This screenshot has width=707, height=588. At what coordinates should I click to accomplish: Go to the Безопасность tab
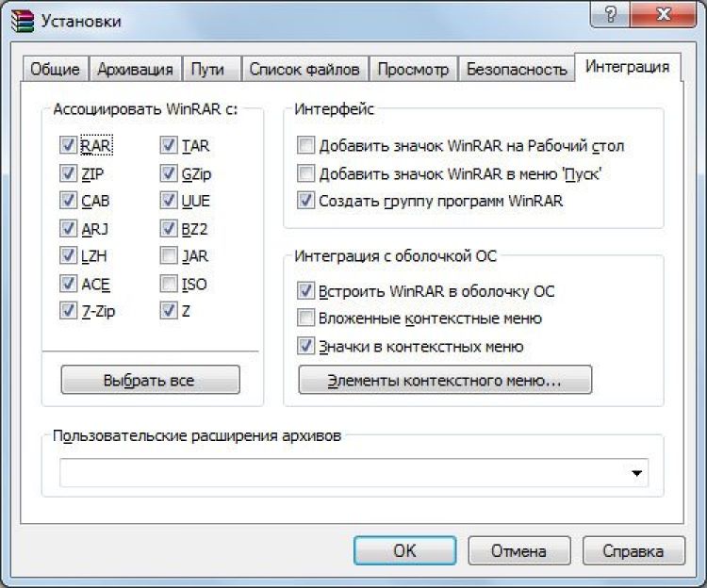point(517,69)
